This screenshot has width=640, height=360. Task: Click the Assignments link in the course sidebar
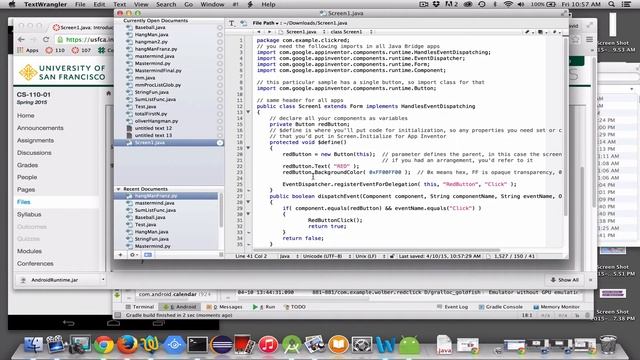36,140
